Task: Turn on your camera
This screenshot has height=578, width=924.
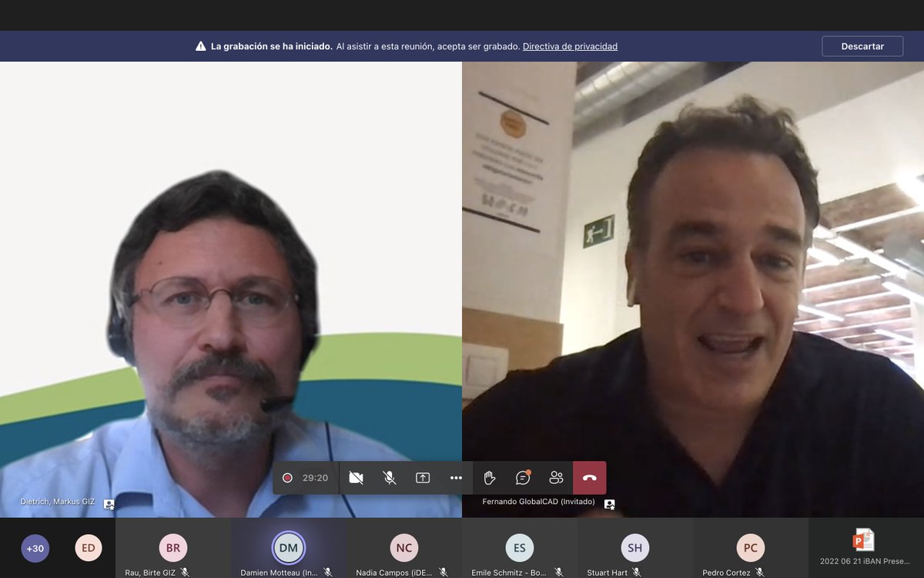Action: [356, 477]
